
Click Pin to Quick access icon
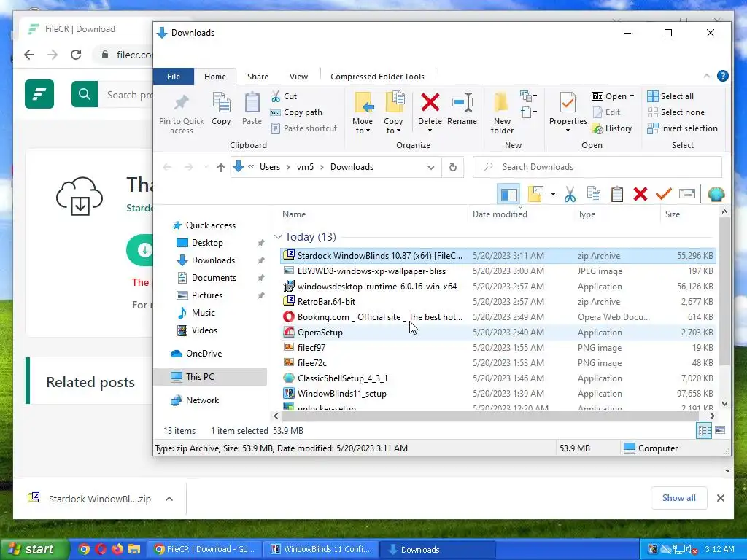tap(182, 113)
